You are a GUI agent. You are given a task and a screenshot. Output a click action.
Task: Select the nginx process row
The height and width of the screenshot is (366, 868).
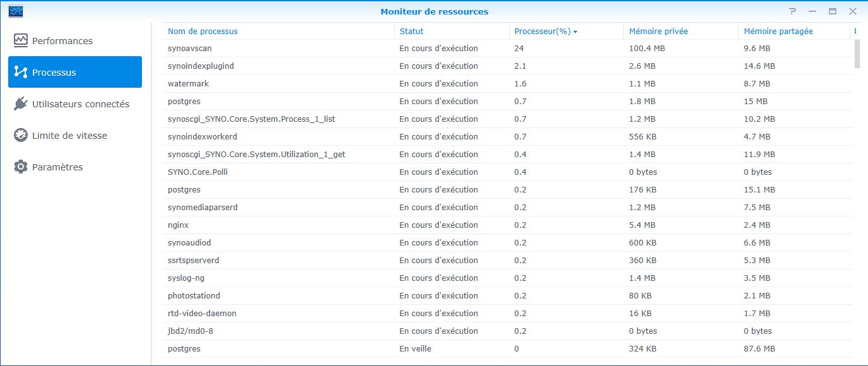coord(508,225)
